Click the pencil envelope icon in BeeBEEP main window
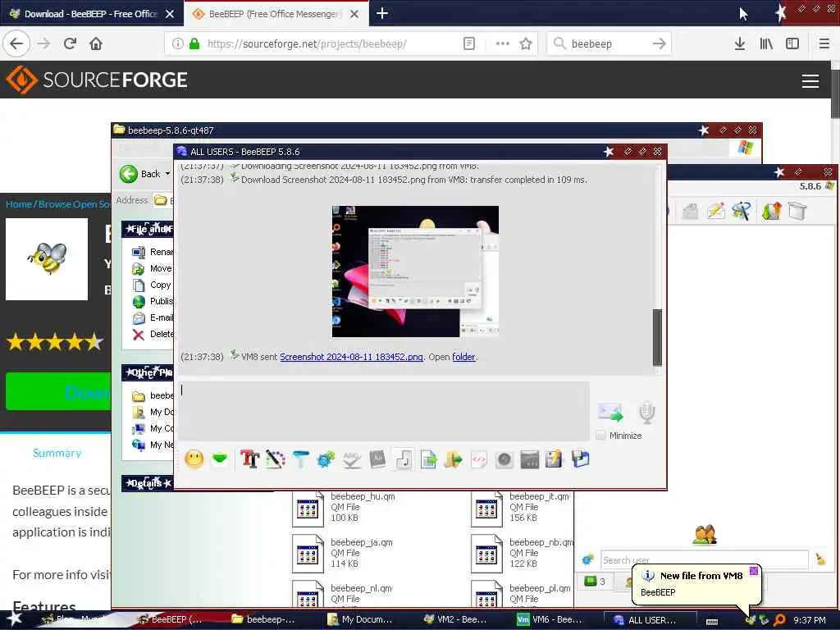The height and width of the screenshot is (630, 840). point(715,211)
